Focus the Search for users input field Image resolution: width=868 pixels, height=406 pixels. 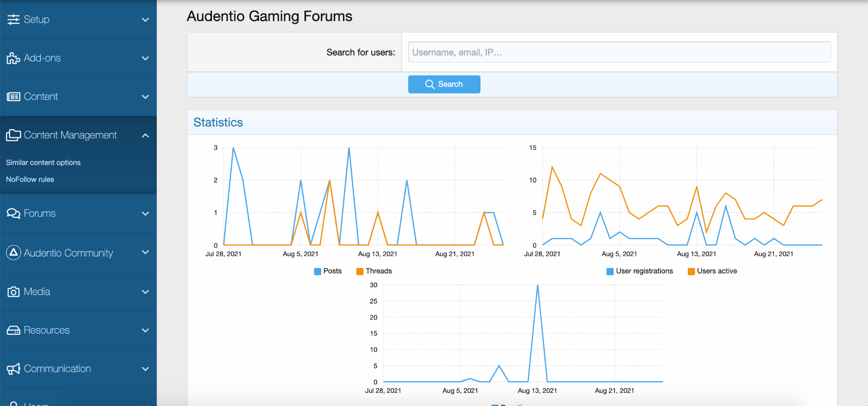tap(619, 52)
